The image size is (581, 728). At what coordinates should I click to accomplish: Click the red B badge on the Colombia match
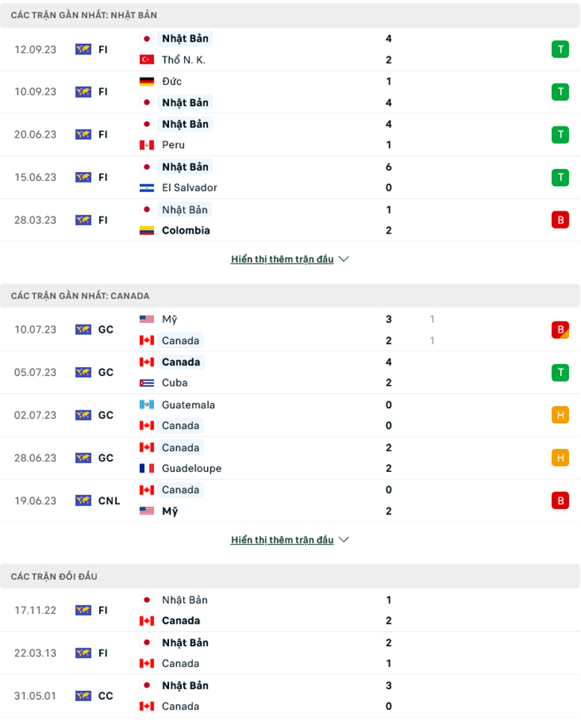pos(561,220)
